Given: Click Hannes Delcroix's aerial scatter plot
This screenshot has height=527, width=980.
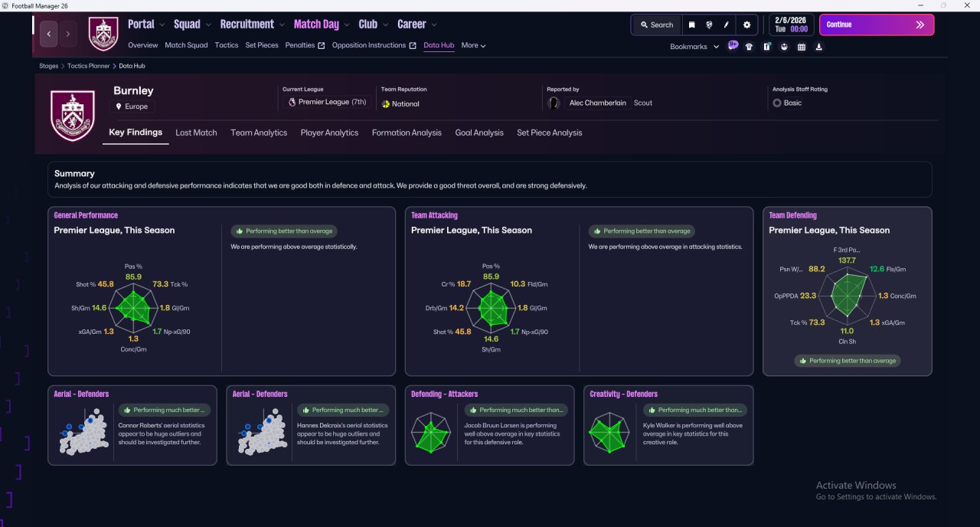Looking at the screenshot, I should pyautogui.click(x=263, y=434).
